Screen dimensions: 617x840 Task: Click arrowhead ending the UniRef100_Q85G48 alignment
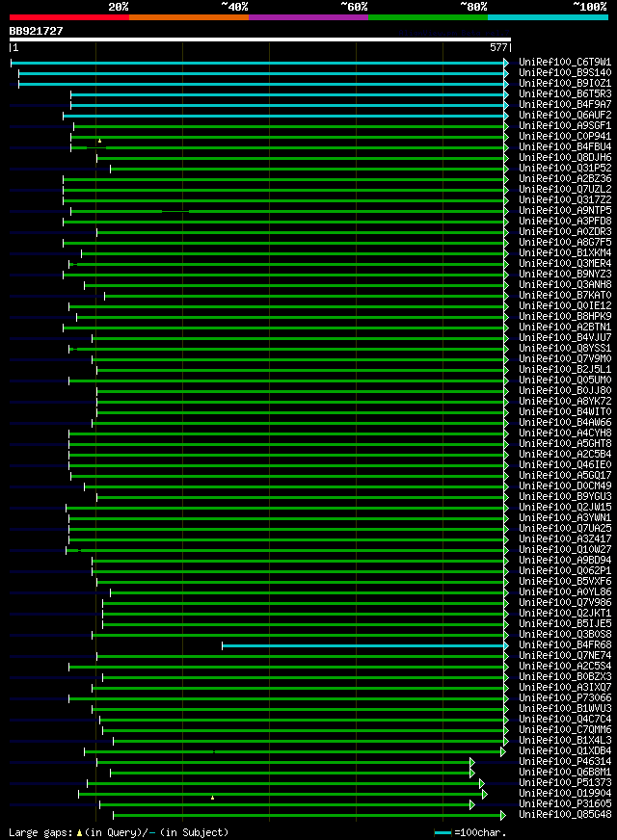[x=503, y=815]
